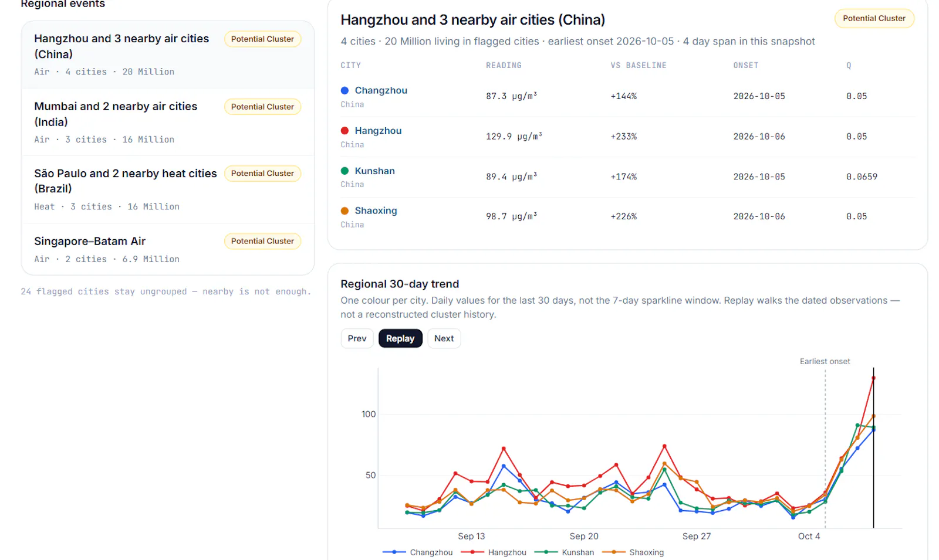Screen dimensions: 939x560
Task: Advance with the Next button
Action: [444, 338]
